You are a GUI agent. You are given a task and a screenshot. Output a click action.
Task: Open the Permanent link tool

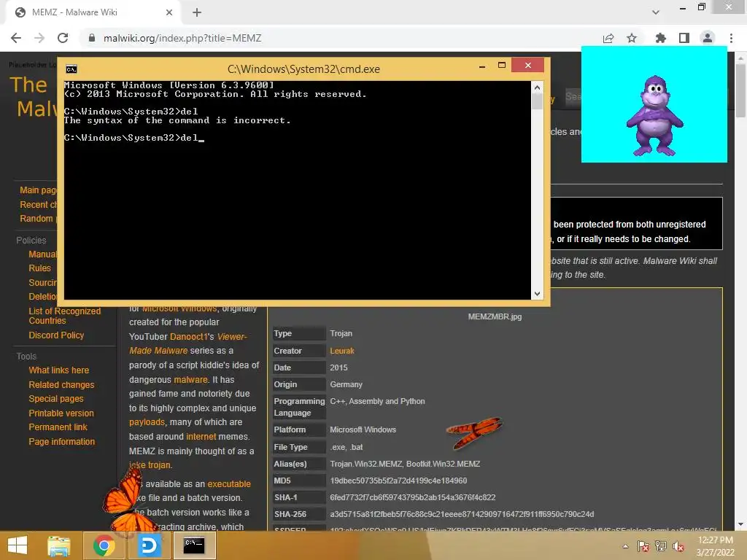[58, 427]
